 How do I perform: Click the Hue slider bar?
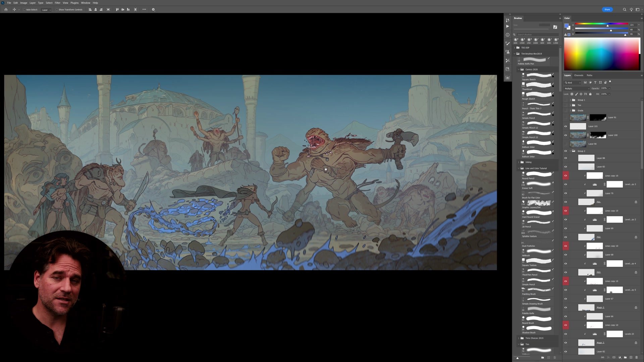(602, 24)
